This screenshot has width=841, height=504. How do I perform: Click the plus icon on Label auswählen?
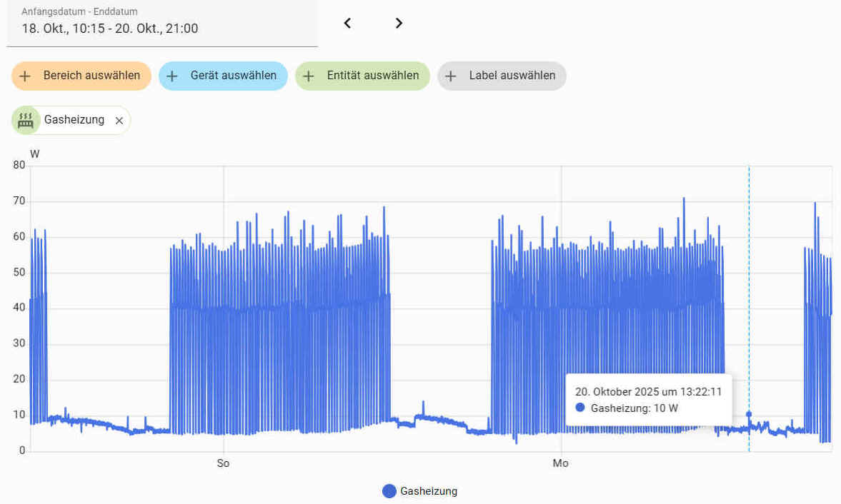pyautogui.click(x=451, y=76)
